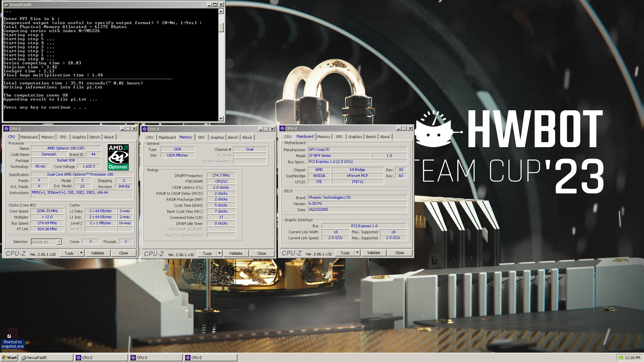
Task: Click the Code Name value Denmark
Action: coord(49,155)
